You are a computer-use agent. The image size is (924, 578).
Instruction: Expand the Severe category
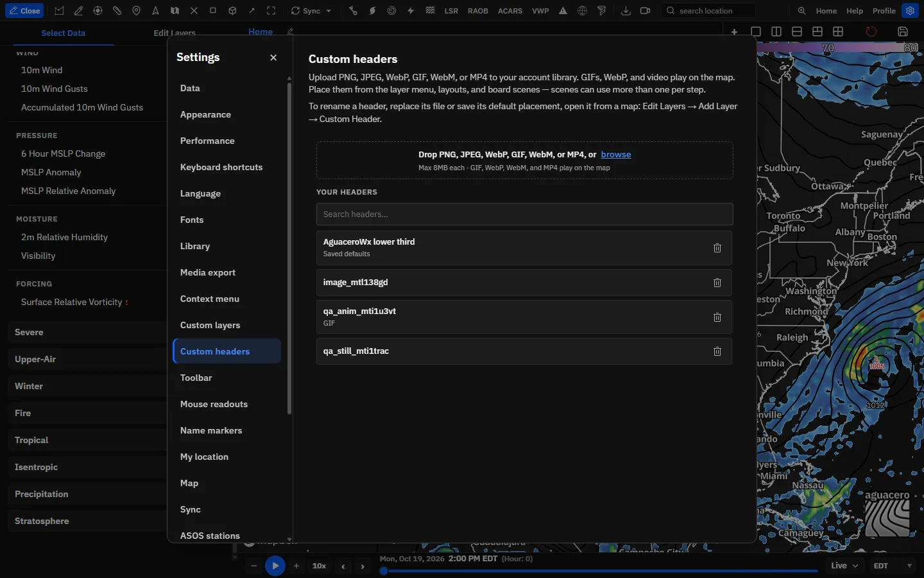click(x=87, y=332)
